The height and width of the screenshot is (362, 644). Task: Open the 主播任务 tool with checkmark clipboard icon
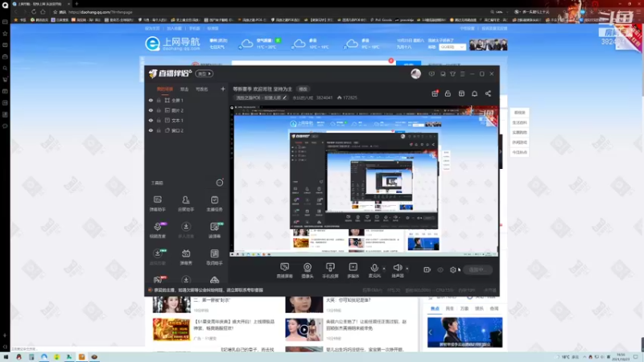click(214, 204)
